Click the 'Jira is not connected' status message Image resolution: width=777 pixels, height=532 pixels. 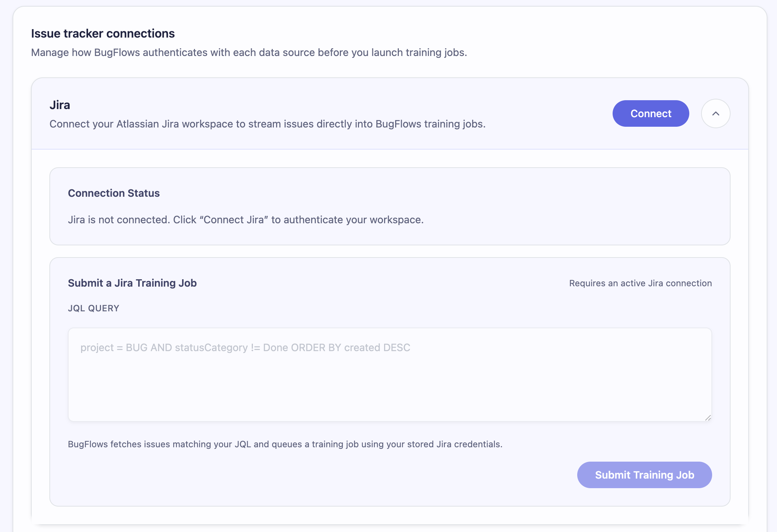[x=245, y=220]
